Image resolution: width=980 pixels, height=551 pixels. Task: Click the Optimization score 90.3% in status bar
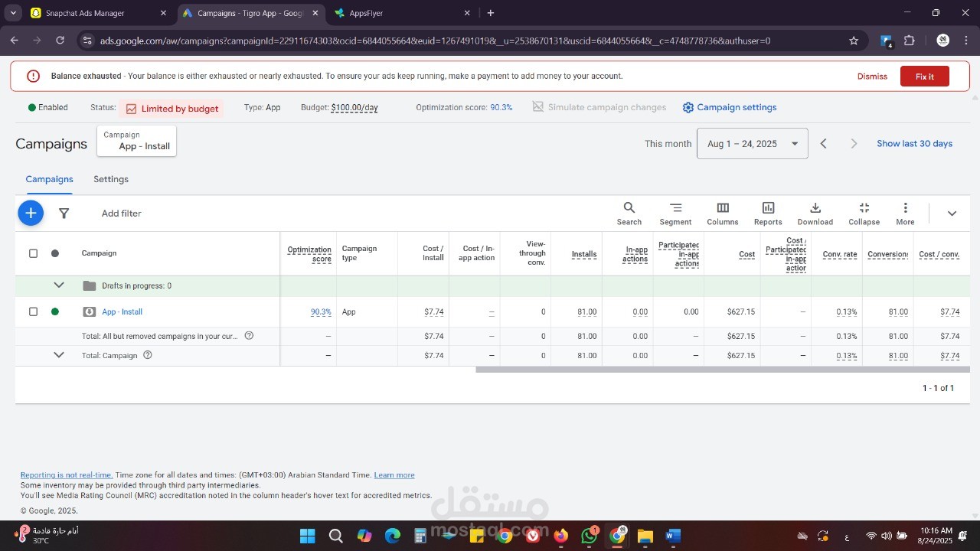pyautogui.click(x=501, y=108)
